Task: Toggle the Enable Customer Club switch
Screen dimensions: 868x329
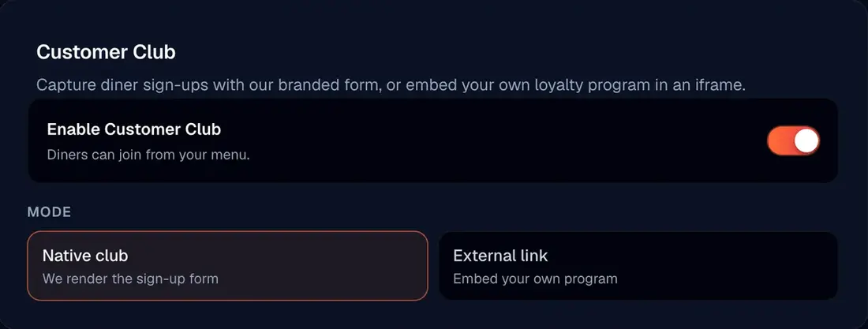Action: tap(793, 140)
